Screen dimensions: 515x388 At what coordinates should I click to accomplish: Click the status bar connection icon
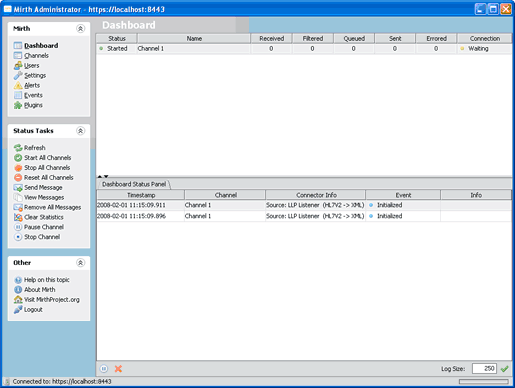(x=7, y=382)
